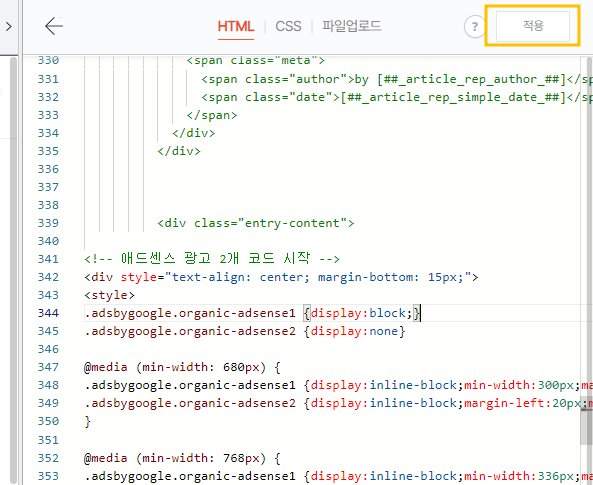Place cursor on div class="entry-content" line
593x485 pixels.
[256, 223]
